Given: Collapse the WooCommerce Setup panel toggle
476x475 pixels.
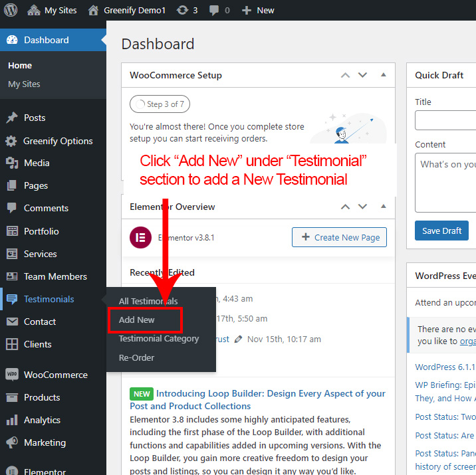Looking at the screenshot, I should [384, 75].
